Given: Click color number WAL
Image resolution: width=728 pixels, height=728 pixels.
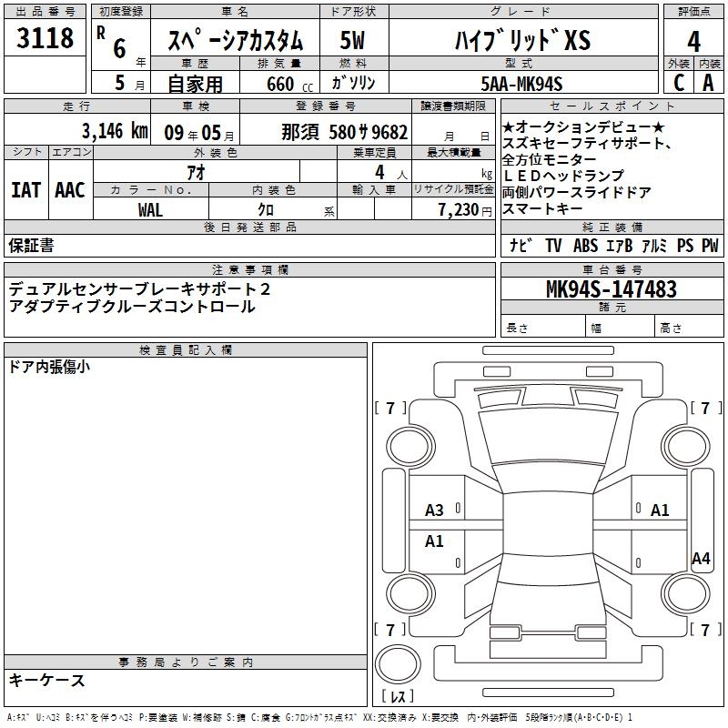Looking at the screenshot, I should point(150,210).
